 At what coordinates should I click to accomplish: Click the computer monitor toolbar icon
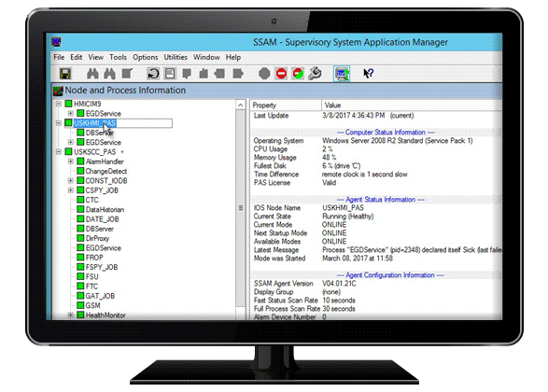click(x=342, y=74)
